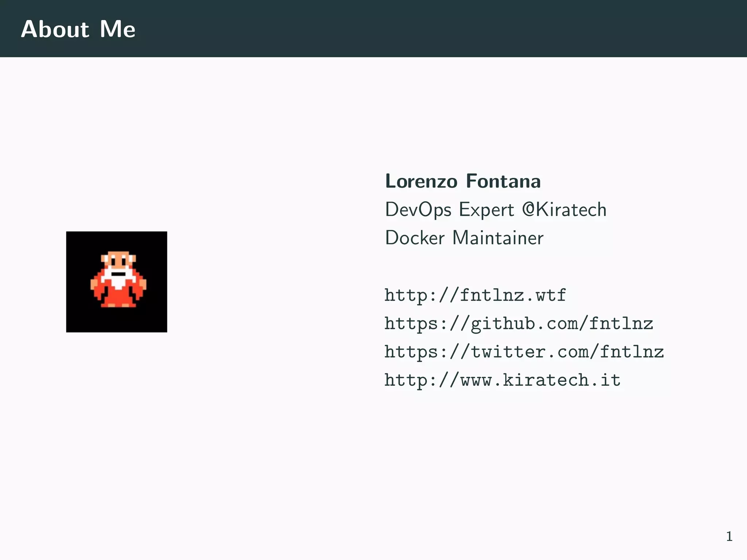Click the surname Fontana
Viewport: 747px width, 560px height.
pyautogui.click(x=503, y=181)
